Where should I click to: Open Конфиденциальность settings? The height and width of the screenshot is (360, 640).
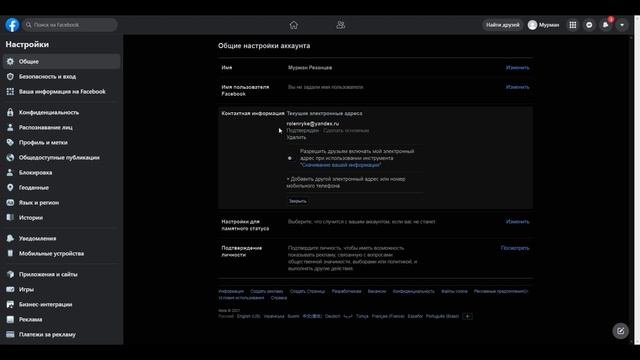pos(62,112)
